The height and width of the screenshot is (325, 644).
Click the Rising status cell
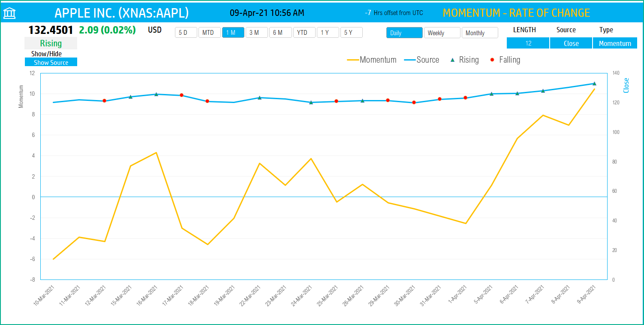point(51,43)
